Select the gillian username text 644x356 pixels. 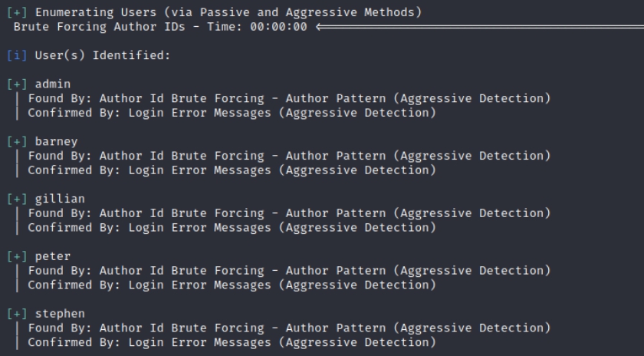pos(60,199)
